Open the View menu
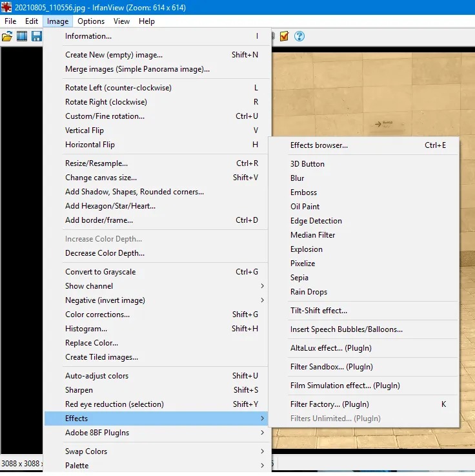 click(121, 21)
